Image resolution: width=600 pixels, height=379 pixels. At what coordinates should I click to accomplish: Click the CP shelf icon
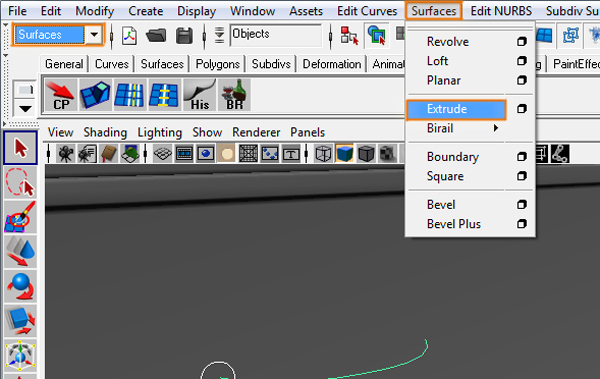[61, 95]
